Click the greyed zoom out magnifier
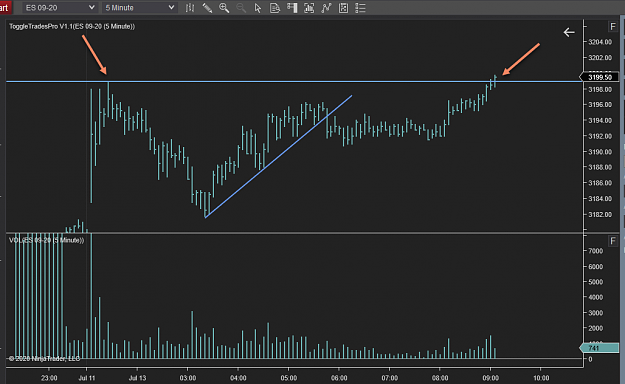 coord(241,8)
